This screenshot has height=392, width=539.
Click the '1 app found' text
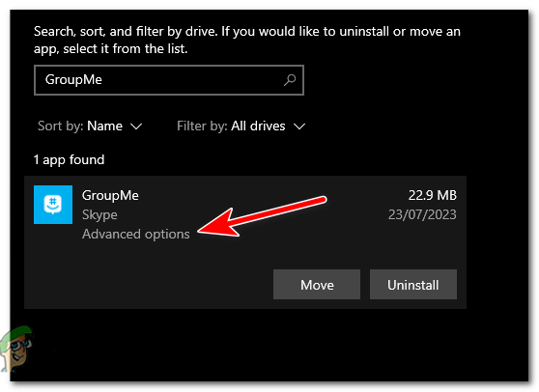click(x=69, y=160)
